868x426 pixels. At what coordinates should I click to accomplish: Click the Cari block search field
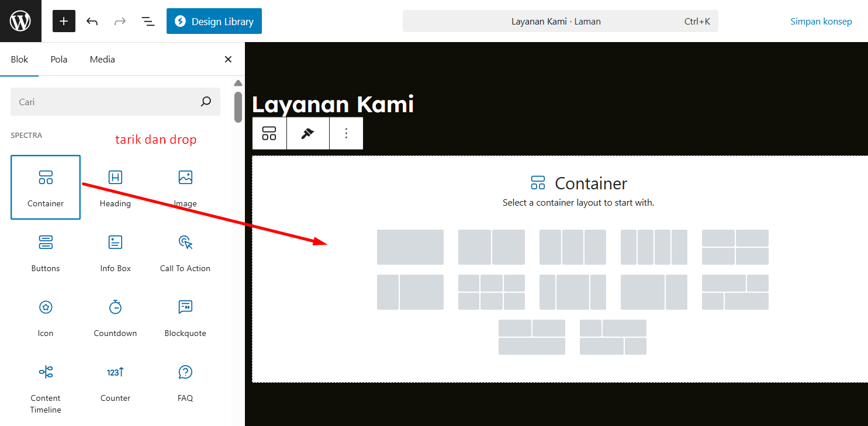pyautogui.click(x=105, y=102)
